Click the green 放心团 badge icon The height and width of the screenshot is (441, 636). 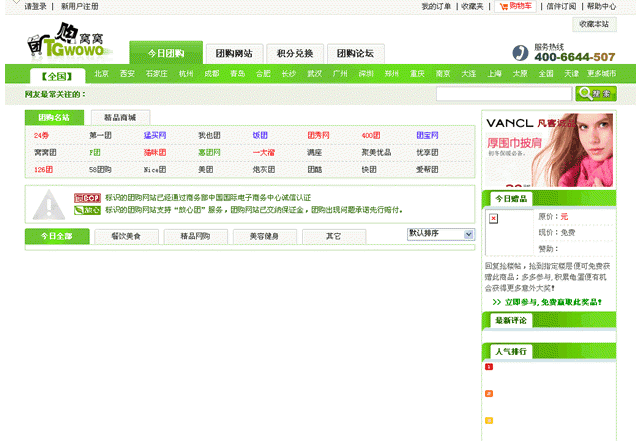86,210
